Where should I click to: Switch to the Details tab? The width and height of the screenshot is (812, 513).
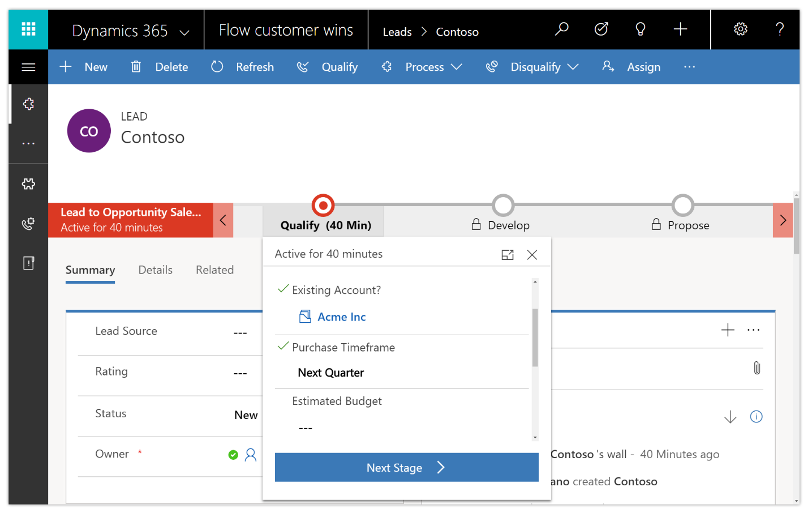point(155,270)
